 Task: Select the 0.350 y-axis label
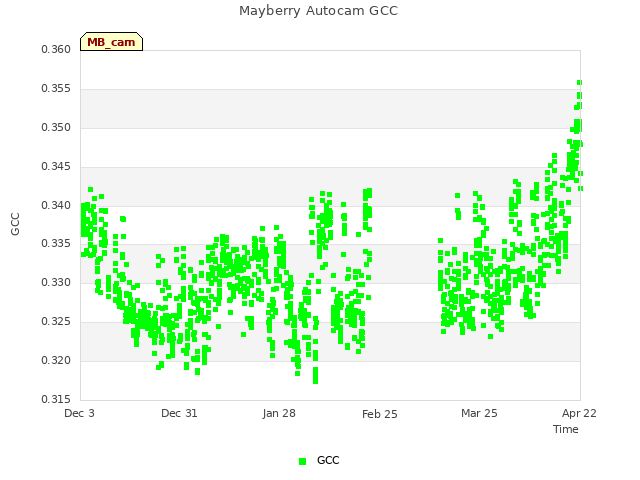click(56, 127)
